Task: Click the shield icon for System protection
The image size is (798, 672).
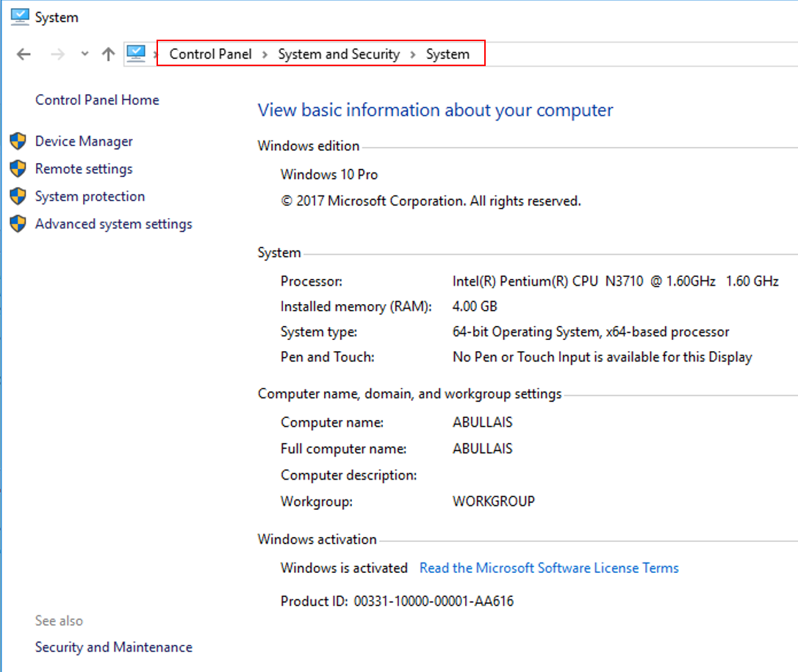Action: (18, 196)
